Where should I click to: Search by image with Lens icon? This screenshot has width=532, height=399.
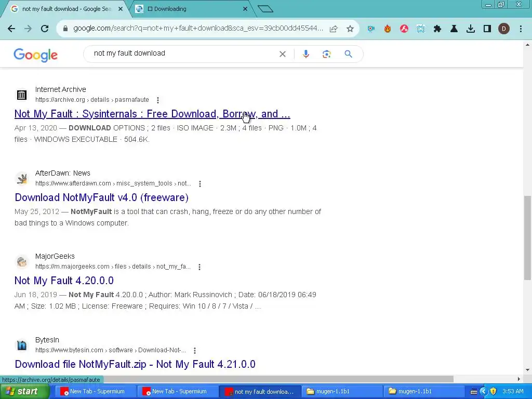point(326,54)
